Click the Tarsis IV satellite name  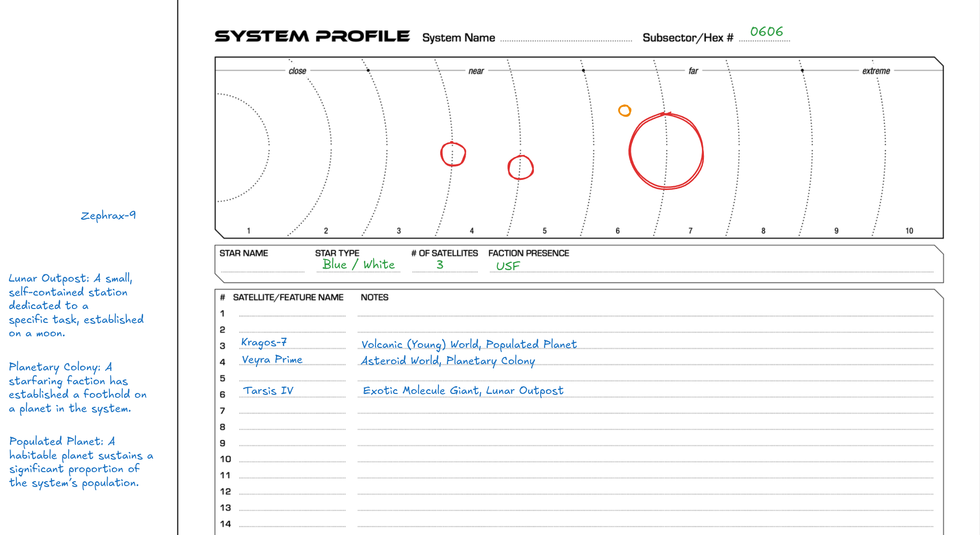coord(268,391)
